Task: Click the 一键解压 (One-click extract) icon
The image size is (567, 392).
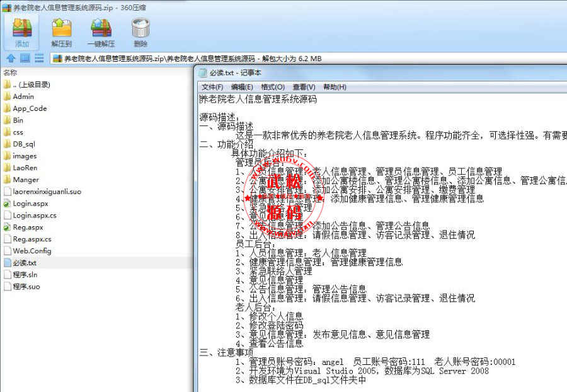Action: 101,28
